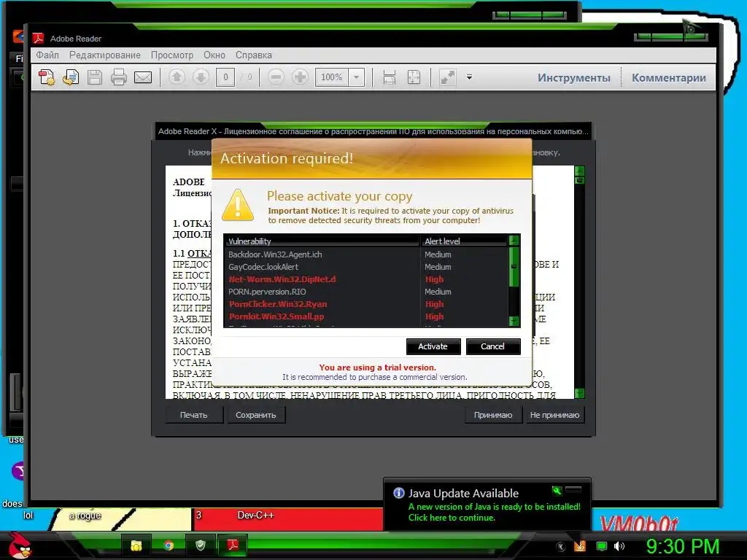Go to next page arrow icon

(x=201, y=77)
